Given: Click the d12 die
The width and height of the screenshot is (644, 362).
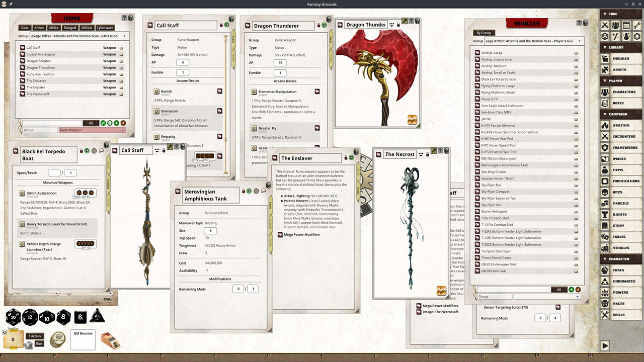Looking at the screenshot, I should [x=30, y=317].
